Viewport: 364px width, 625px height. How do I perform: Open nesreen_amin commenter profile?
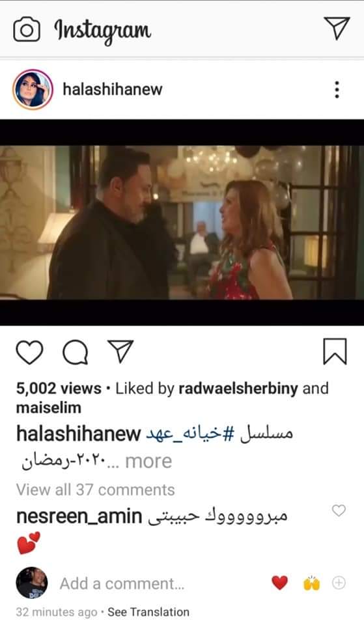79,516
